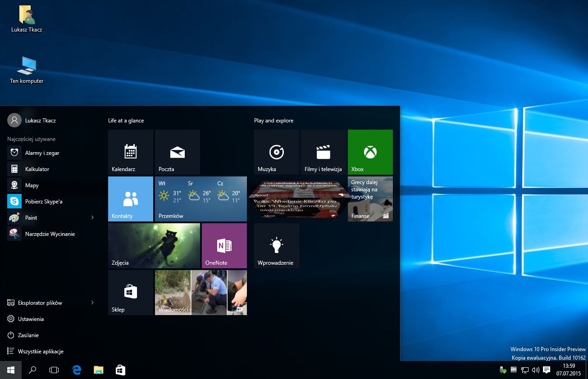Open the Kalendarz calendar tile
Viewport: 588px width, 379px height.
click(x=130, y=152)
